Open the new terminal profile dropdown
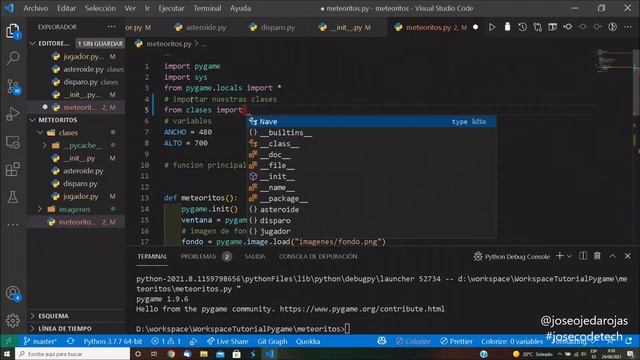640x360 pixels. point(569,256)
